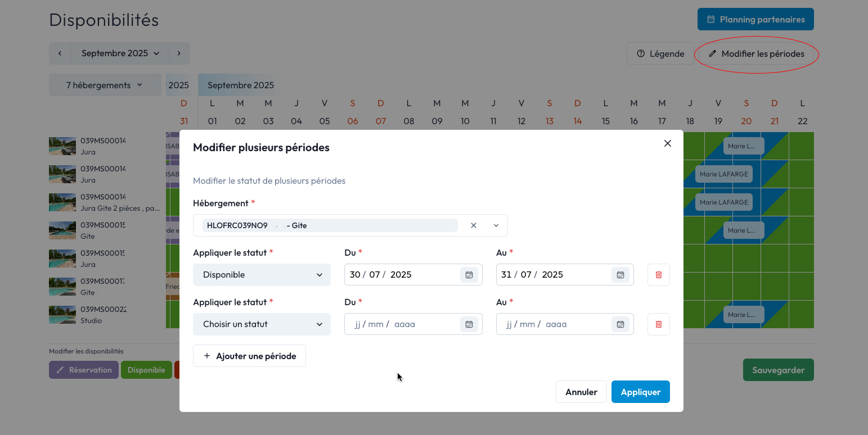868x435 pixels.
Task: Open calendar picker for first Du date
Action: click(x=469, y=275)
